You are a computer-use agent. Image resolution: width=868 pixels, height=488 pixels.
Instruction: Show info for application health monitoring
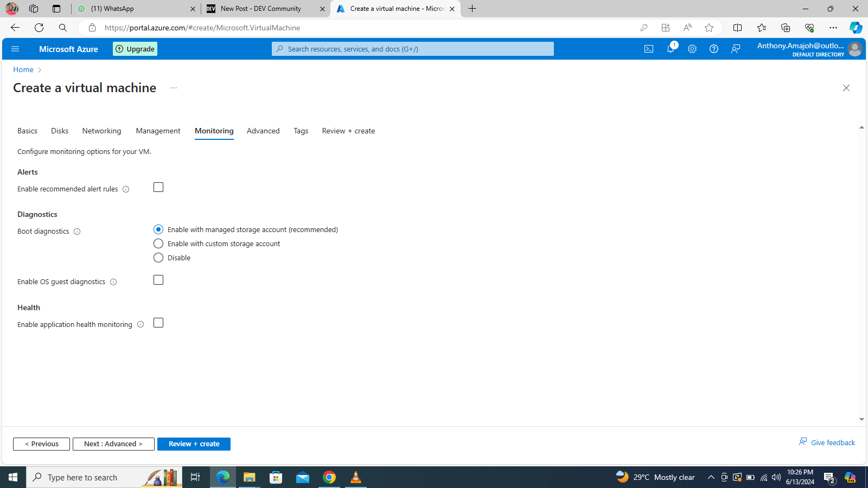coord(141,324)
